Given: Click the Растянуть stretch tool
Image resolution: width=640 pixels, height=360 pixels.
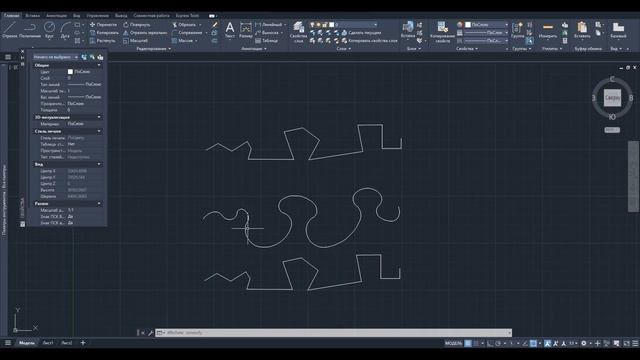Looking at the screenshot, I should 103,41.
